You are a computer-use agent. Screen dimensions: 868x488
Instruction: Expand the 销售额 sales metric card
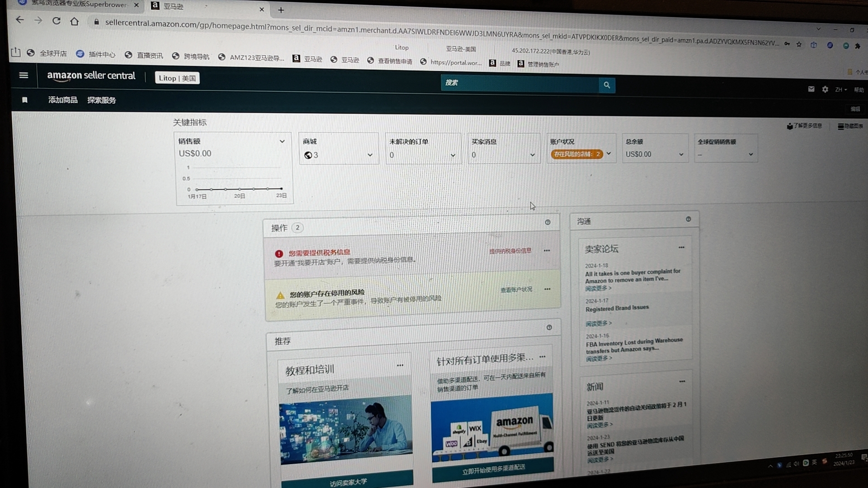[282, 141]
